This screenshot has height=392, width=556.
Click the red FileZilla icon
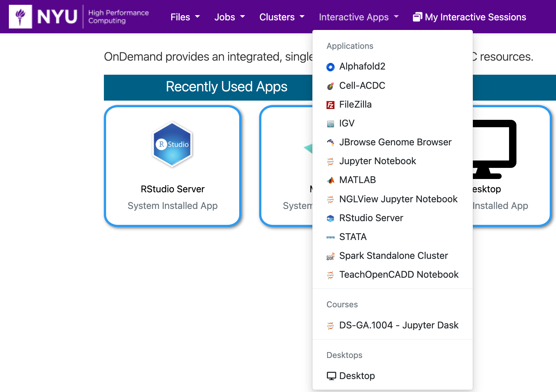(x=330, y=105)
